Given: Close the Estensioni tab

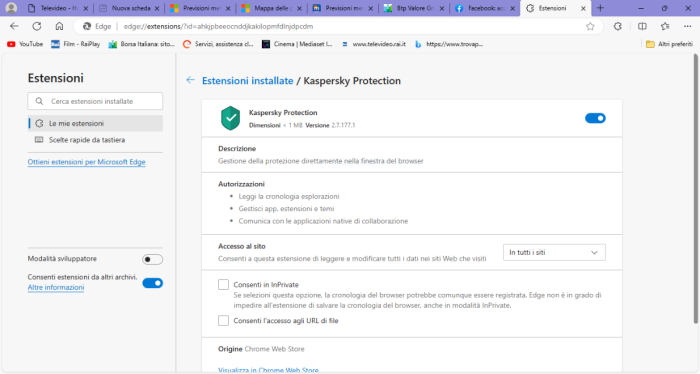Looking at the screenshot, I should coord(583,8).
